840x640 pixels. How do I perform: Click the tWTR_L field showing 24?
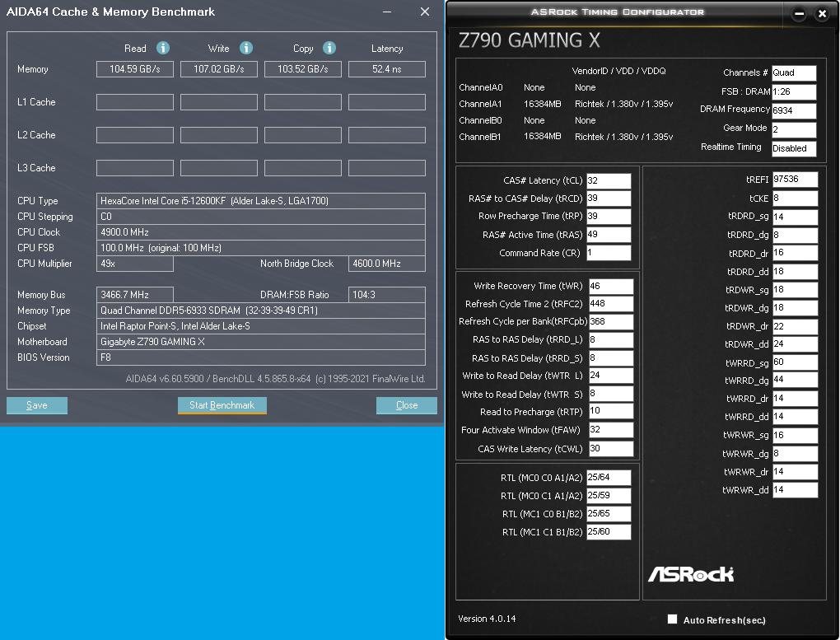611,376
